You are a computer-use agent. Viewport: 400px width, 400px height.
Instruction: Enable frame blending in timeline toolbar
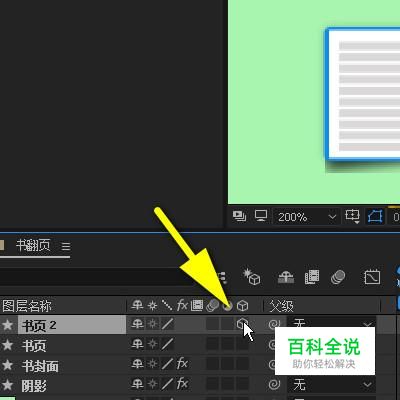312,277
